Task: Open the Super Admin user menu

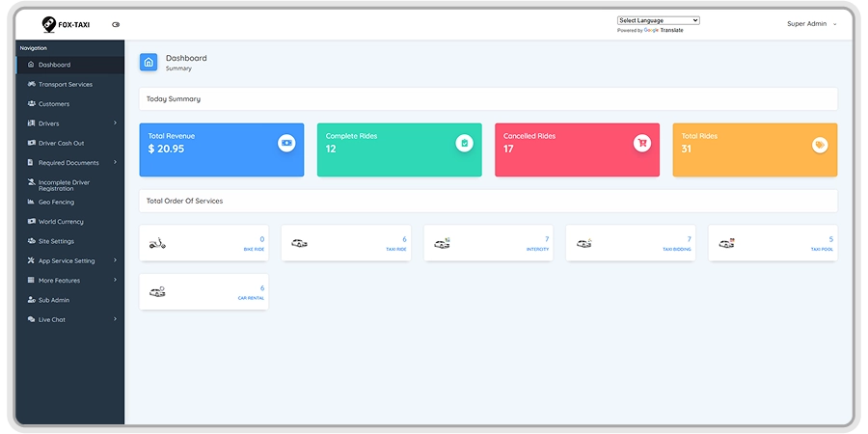Action: tap(811, 24)
